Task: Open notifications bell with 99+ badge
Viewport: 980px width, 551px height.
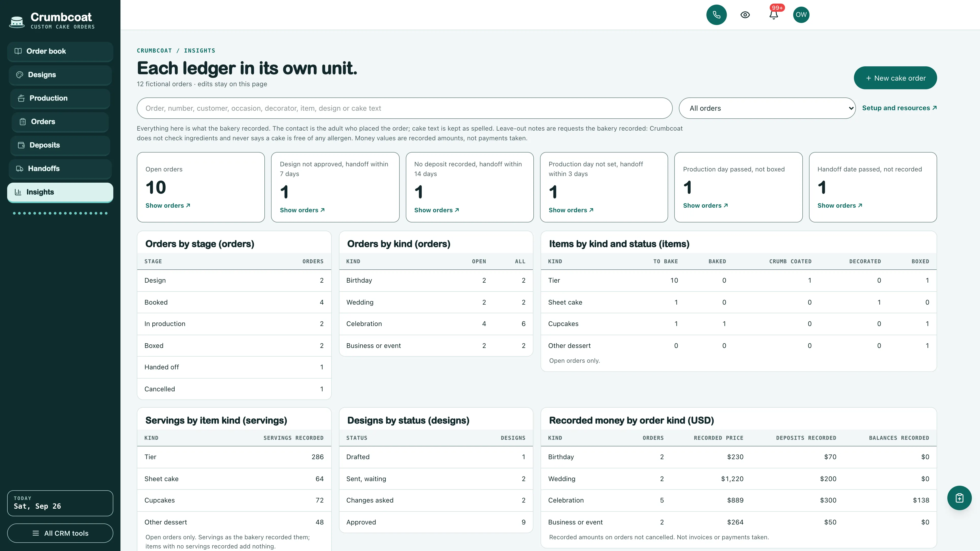Action: (774, 15)
